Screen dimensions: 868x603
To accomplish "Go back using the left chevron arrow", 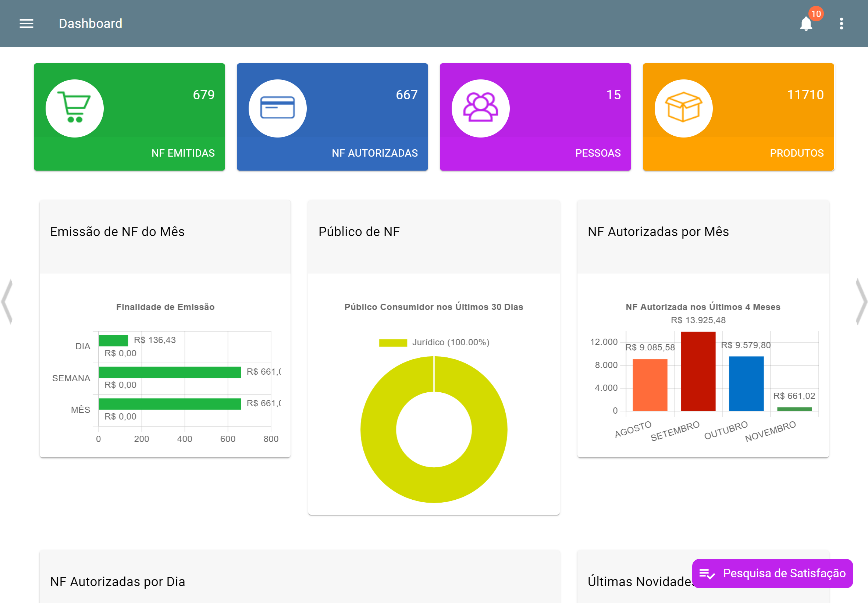I will (x=7, y=301).
